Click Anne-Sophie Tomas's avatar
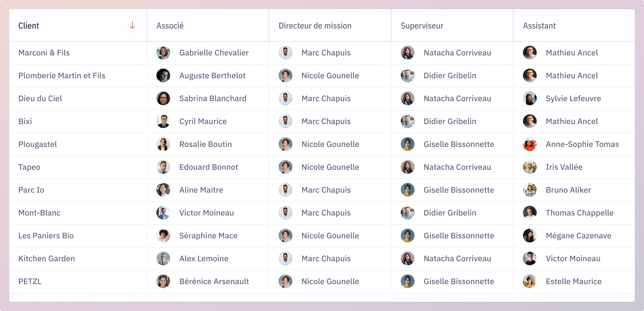 point(530,144)
